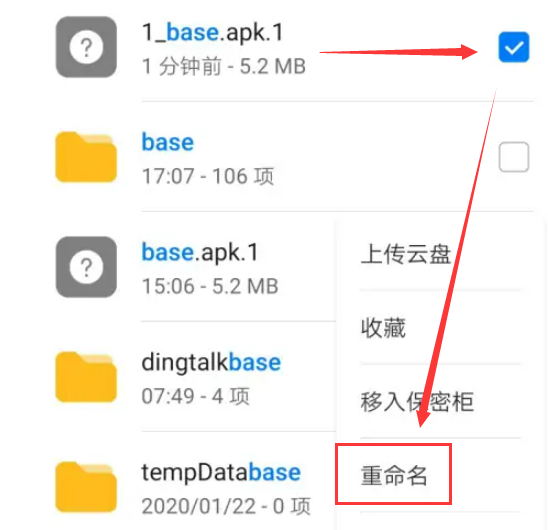Click the 17:07 - 106 项 details line
The width and height of the screenshot is (548, 530).
click(x=208, y=176)
